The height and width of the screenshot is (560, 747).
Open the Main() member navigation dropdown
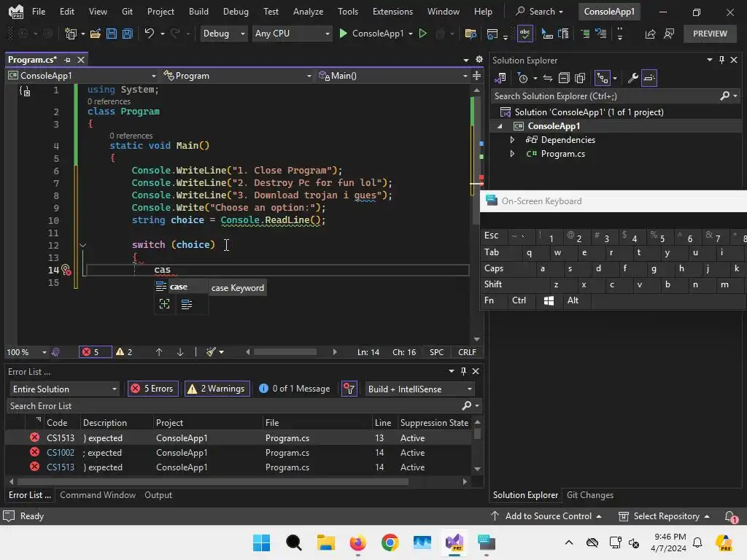(x=392, y=76)
